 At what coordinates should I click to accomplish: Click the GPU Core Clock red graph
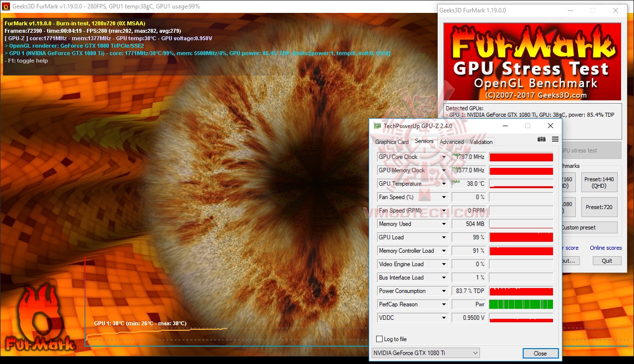[521, 157]
